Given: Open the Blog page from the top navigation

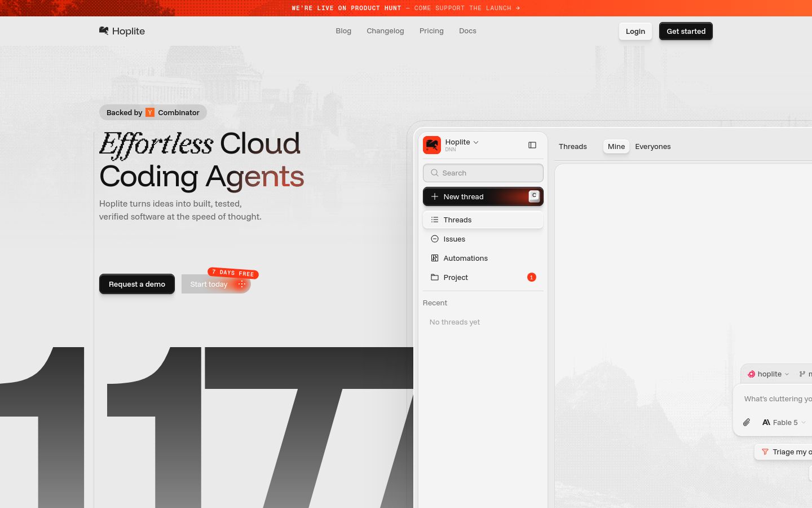Looking at the screenshot, I should point(343,31).
